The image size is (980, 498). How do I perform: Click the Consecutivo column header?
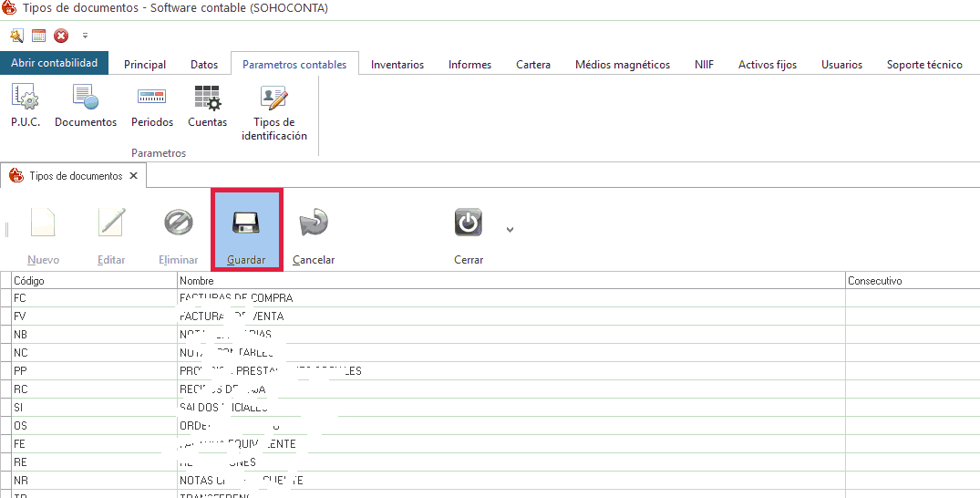pos(912,281)
